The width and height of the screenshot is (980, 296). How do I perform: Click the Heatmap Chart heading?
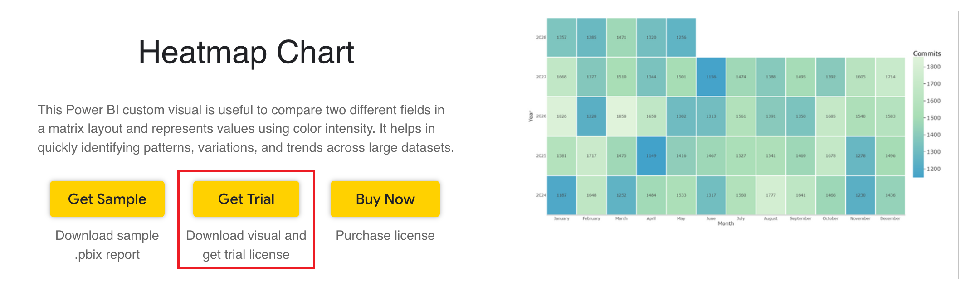(x=246, y=52)
